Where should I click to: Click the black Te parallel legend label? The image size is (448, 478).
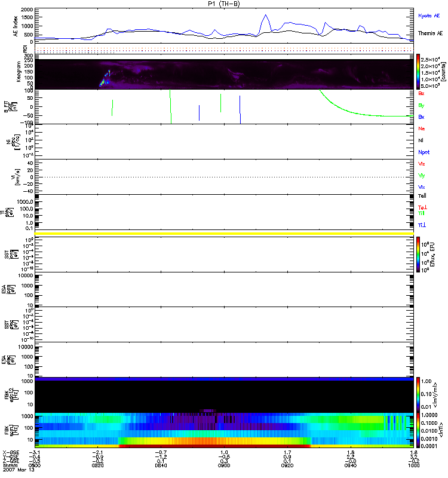(422, 196)
